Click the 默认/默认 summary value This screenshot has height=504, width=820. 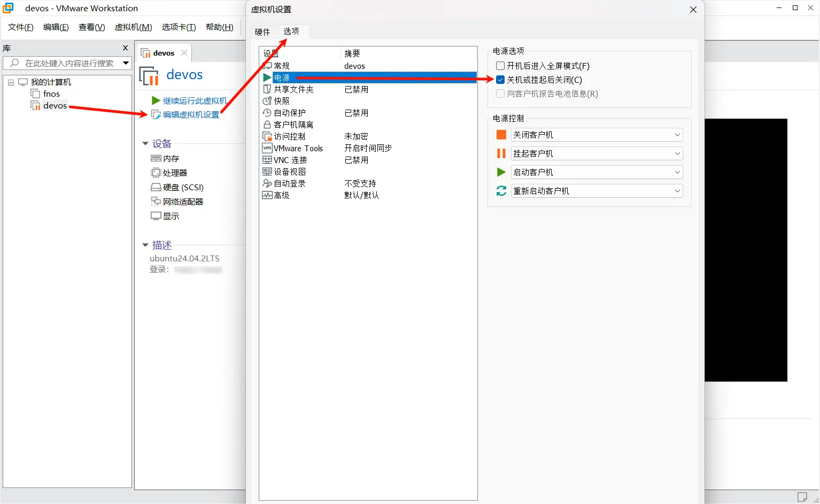coord(362,195)
